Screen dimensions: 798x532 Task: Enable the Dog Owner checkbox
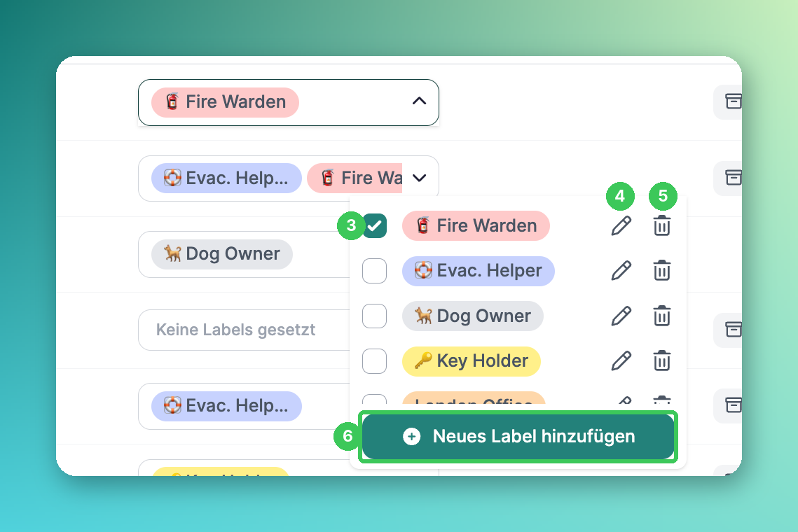pos(375,316)
